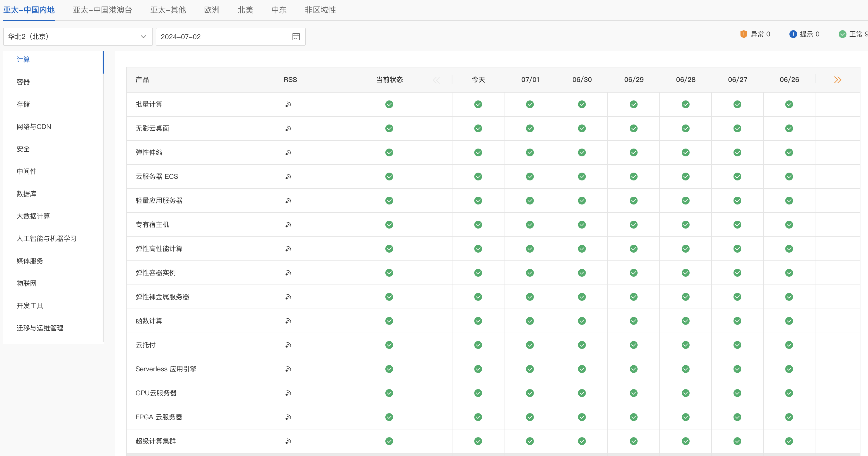Click the previous-dates double arrow

pos(436,80)
